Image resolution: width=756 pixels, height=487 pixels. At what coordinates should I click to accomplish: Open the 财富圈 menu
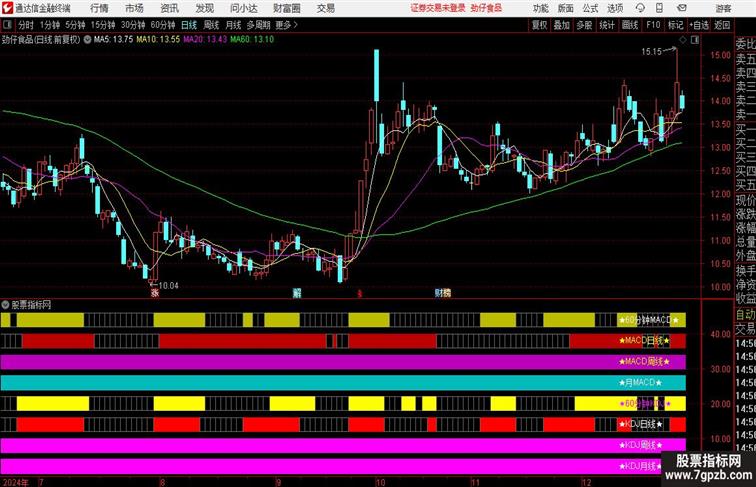tap(287, 8)
